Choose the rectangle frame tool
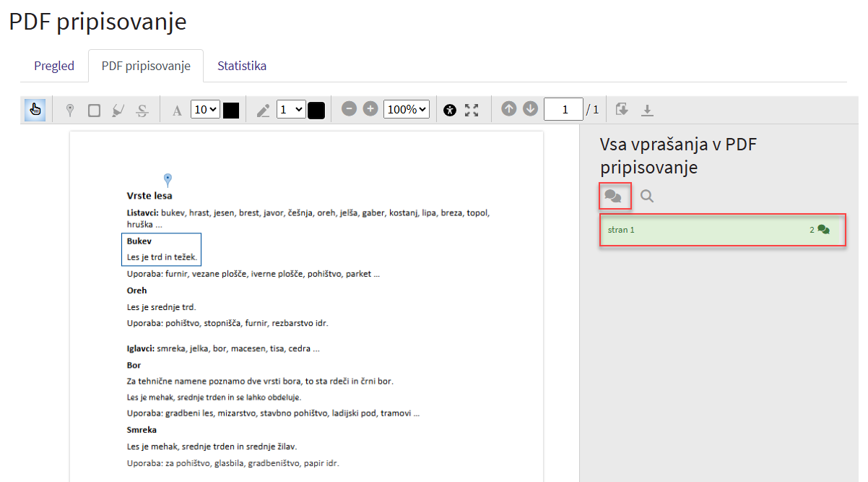The height and width of the screenshot is (482, 868). 94,110
